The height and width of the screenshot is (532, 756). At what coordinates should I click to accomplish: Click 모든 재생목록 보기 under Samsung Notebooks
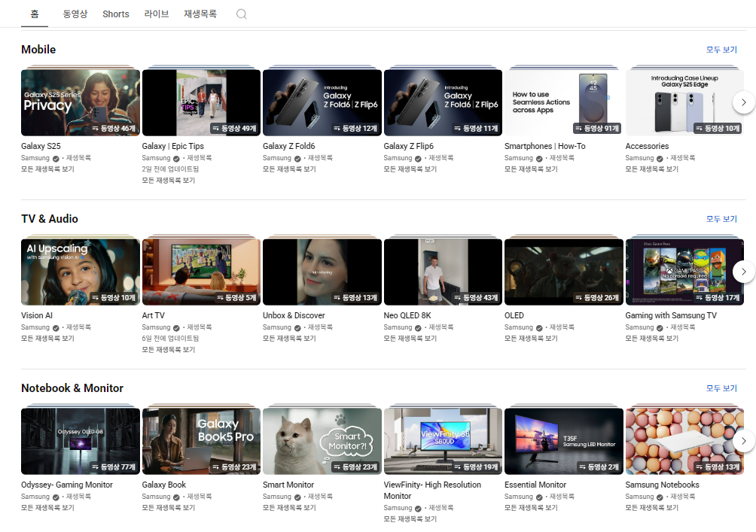tap(652, 507)
